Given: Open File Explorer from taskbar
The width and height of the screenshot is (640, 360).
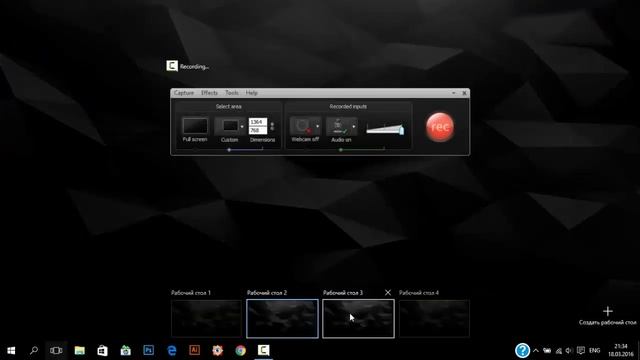Looking at the screenshot, I should tap(79, 350).
